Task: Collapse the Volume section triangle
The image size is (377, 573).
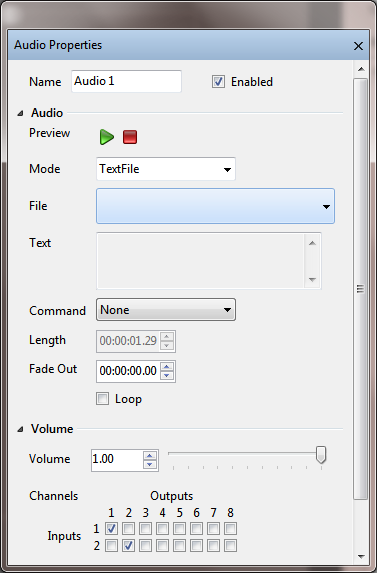Action: 20,429
